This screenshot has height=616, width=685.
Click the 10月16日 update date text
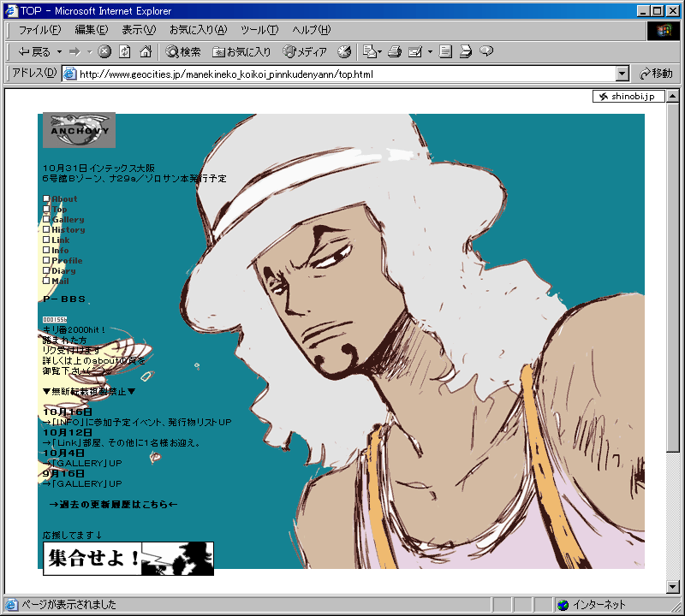pyautogui.click(x=68, y=412)
